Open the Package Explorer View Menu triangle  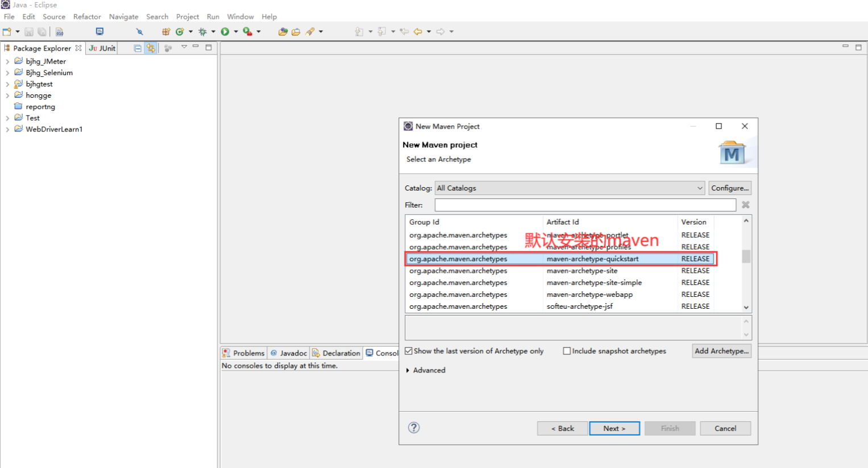pyautogui.click(x=184, y=47)
